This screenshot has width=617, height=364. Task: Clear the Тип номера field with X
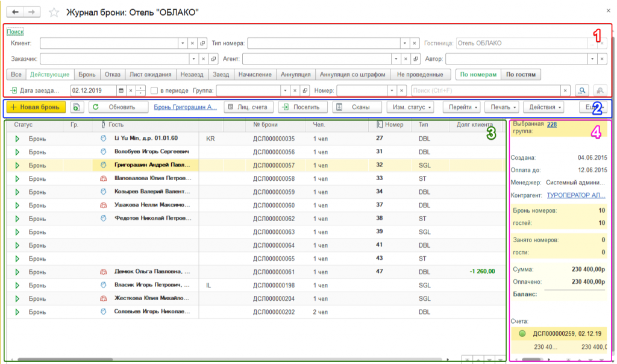tap(414, 43)
